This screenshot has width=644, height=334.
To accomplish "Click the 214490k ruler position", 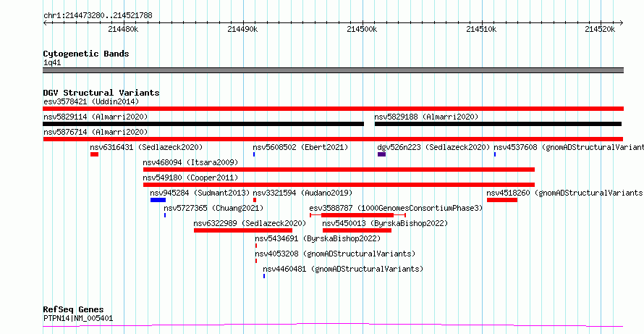I will click(242, 29).
